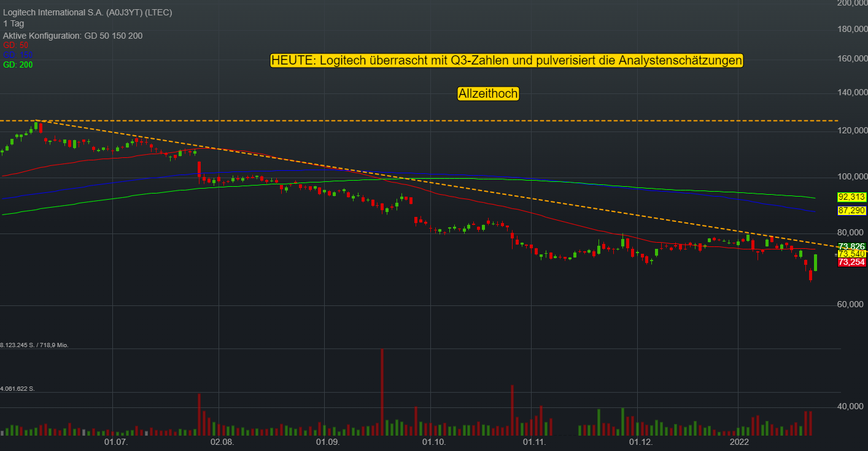Click the 100,000 price axis label
Viewport: 868px width, 451px height.
coord(851,177)
